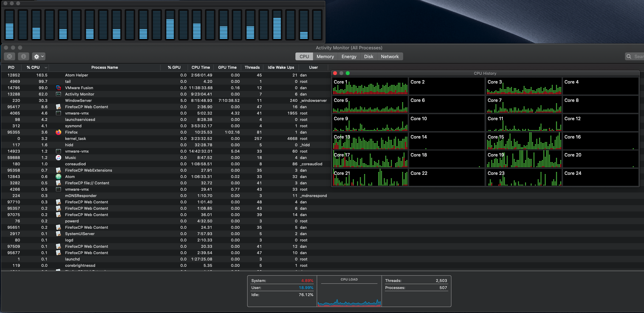Open the gear action dropdown menu
The width and height of the screenshot is (644, 313).
click(39, 56)
